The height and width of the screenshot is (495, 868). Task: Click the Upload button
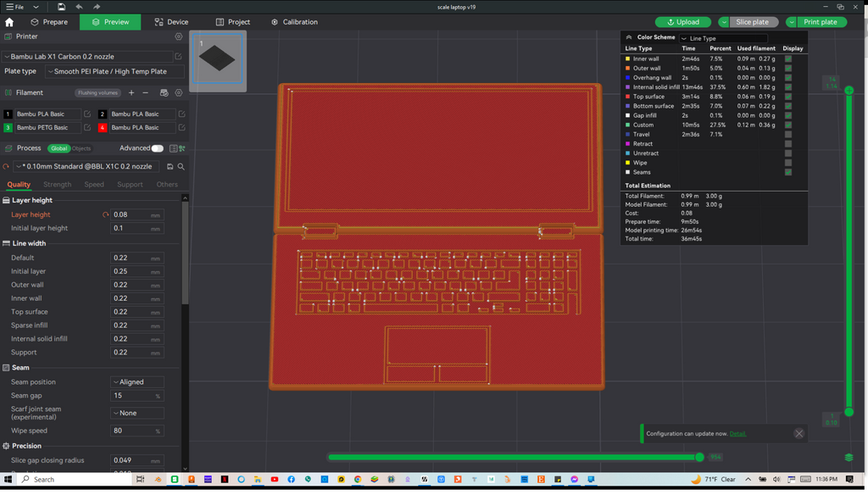point(683,22)
